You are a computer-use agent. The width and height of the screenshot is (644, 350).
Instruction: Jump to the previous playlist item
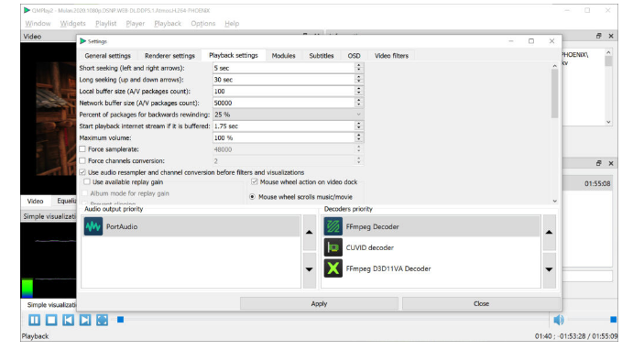pos(68,320)
